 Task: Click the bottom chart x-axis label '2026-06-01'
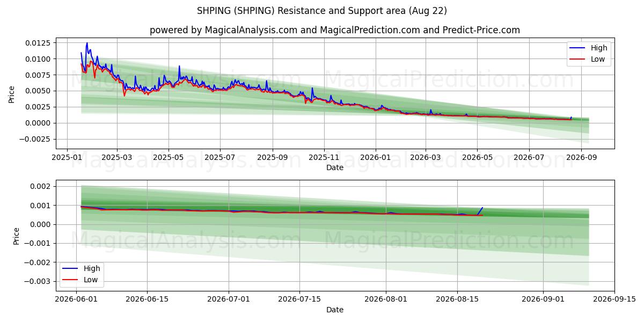pos(77,300)
